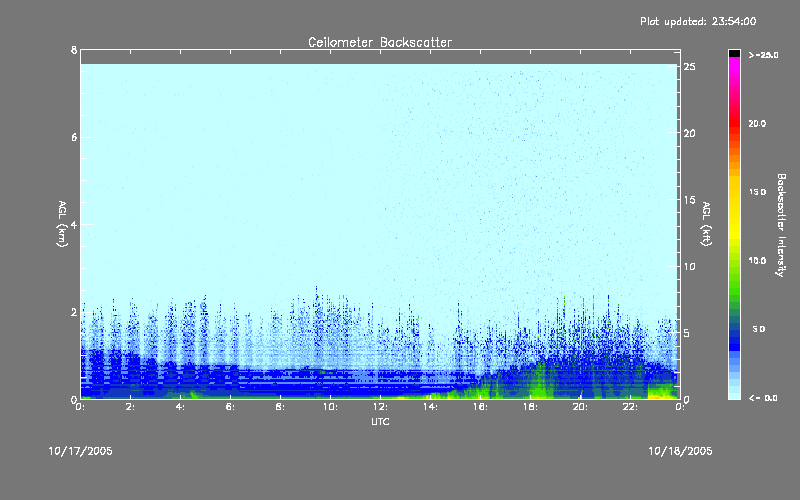Click the "<- 0.0" colorbar minimum label
Screen dimensions: 800x500
(763, 398)
